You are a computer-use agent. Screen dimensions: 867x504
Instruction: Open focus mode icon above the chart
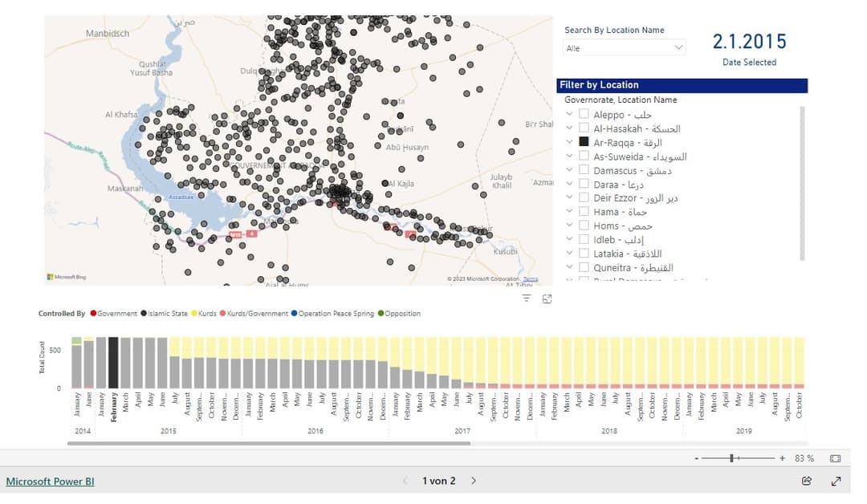click(x=547, y=299)
